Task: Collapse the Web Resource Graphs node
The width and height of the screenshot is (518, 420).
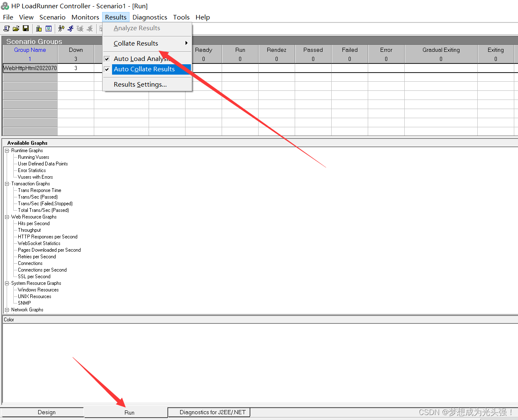Action: (7, 217)
